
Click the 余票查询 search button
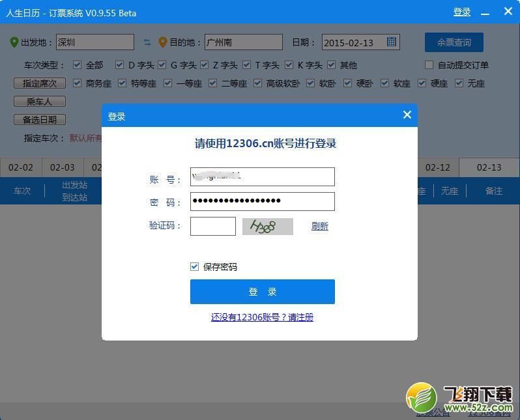454,42
